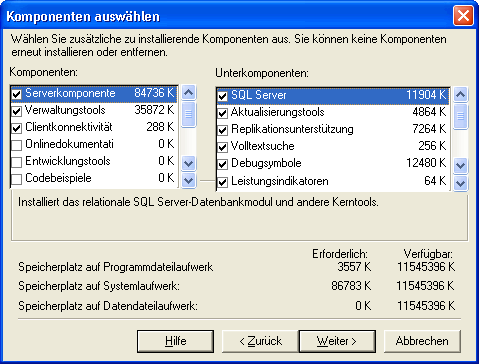Click the Unterkomponenten list lowest scroll-down arrow

pyautogui.click(x=461, y=183)
